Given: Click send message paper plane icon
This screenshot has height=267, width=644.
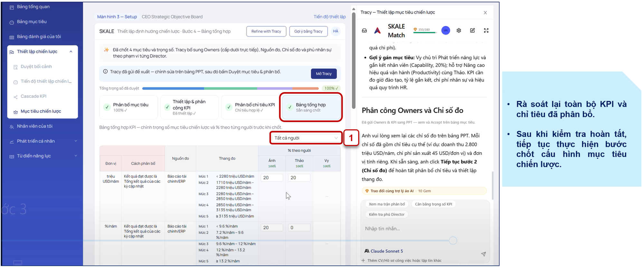Looking at the screenshot, I should point(483,254).
